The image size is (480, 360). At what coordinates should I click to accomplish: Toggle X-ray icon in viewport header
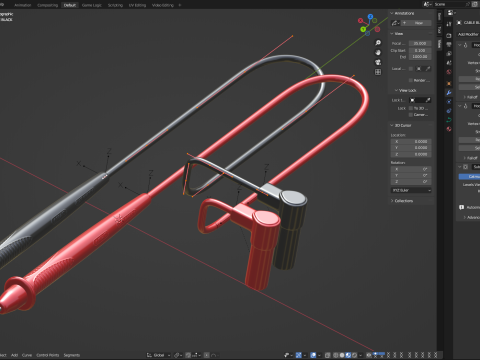pyautogui.click(x=328, y=355)
